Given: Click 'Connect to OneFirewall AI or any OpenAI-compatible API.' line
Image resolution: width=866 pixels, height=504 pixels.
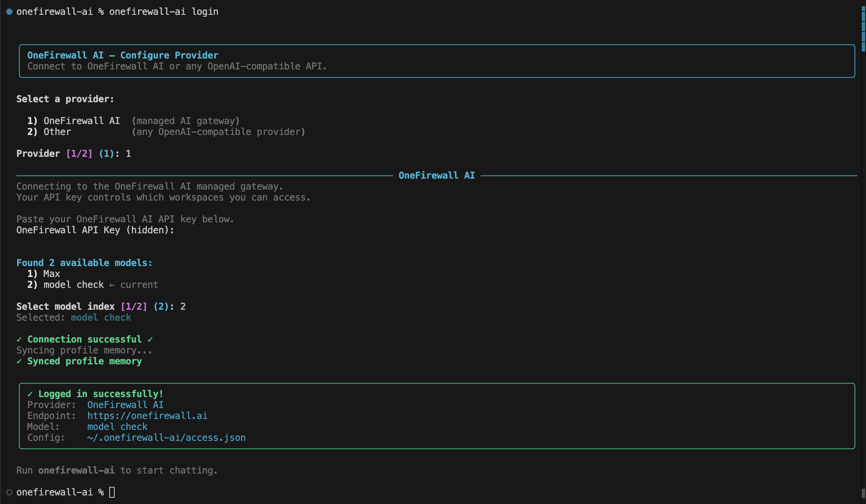Looking at the screenshot, I should pos(177,66).
